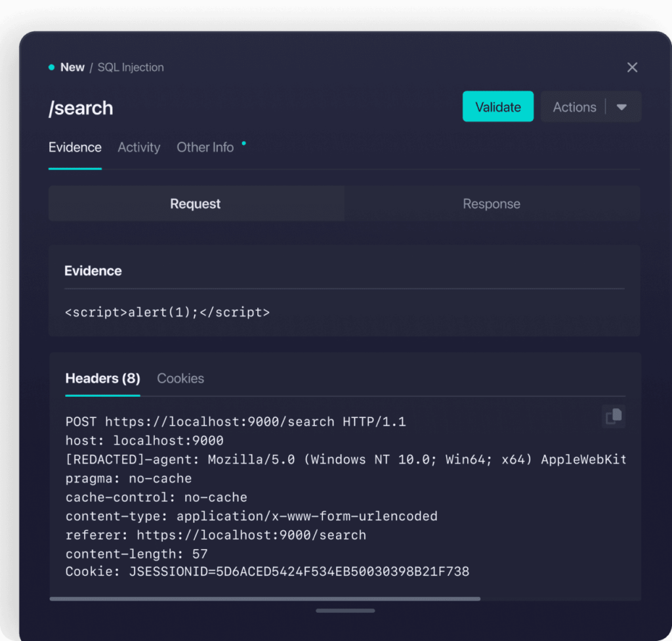Click the notification dot beside Other Info
Image resolution: width=672 pixels, height=641 pixels.
click(244, 142)
